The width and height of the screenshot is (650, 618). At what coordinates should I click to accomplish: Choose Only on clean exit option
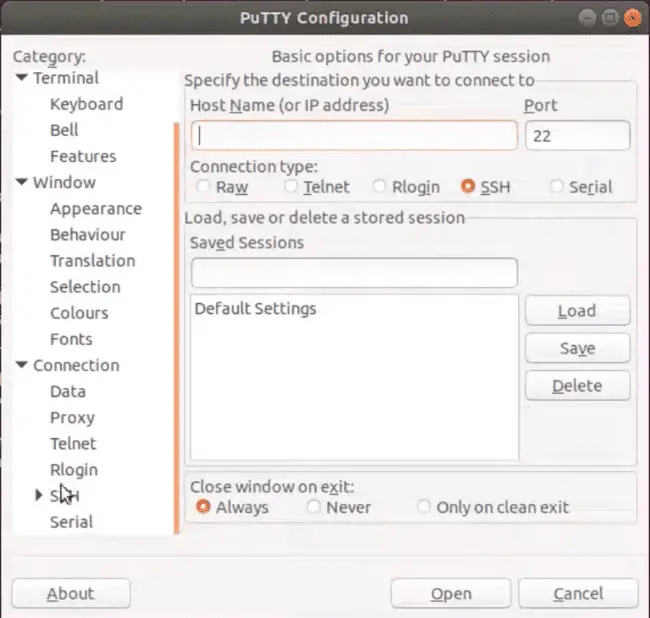pyautogui.click(x=424, y=507)
